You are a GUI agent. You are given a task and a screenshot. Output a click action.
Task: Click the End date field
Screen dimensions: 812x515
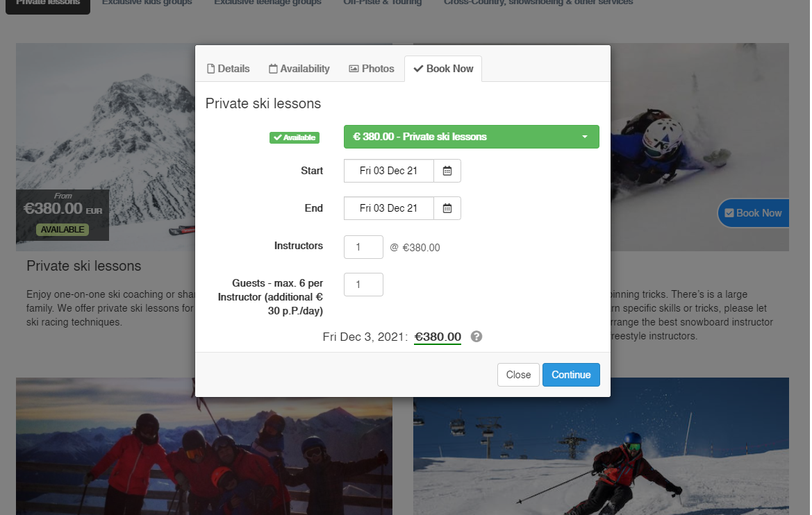click(x=389, y=208)
